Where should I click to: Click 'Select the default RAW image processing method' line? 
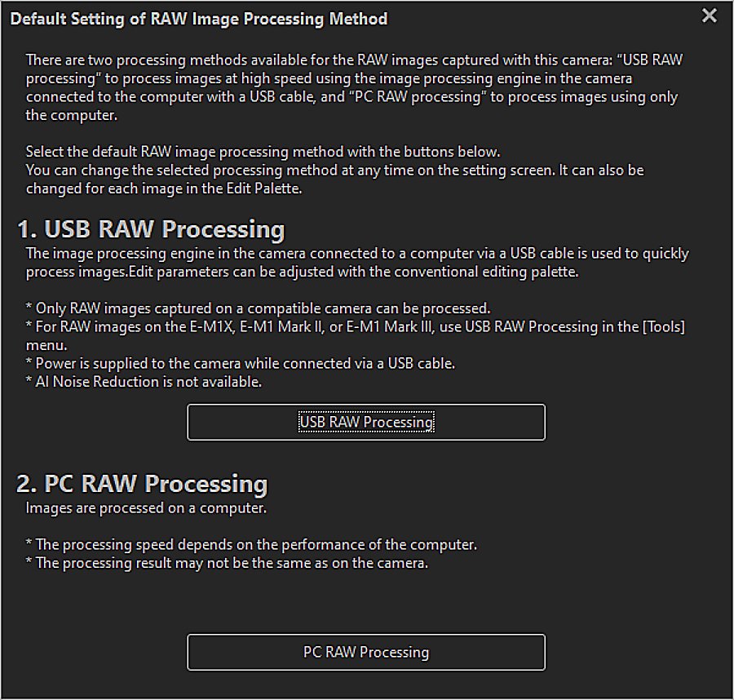click(x=262, y=152)
